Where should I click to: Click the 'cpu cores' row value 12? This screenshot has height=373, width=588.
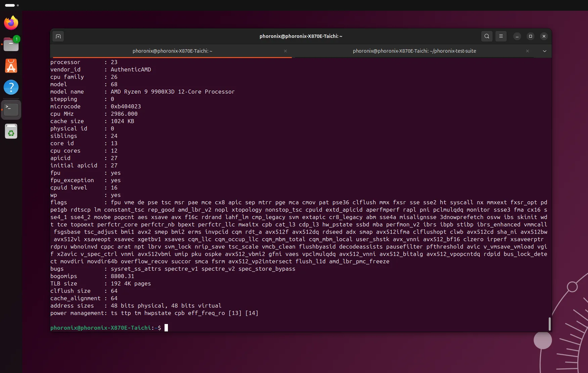coord(114,151)
